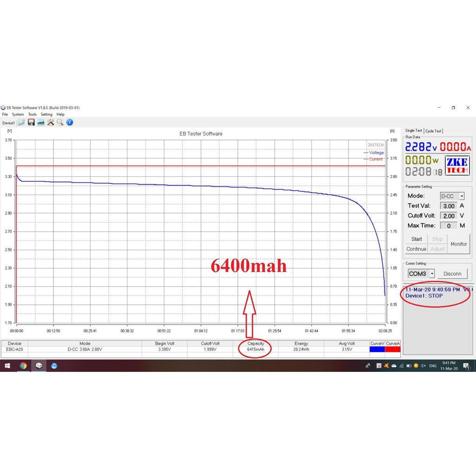Export the chart as an image
The height and width of the screenshot is (476, 476).
click(41, 122)
